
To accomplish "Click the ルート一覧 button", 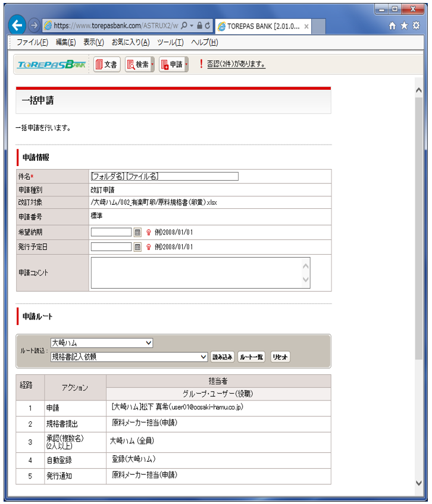I will coord(251,357).
